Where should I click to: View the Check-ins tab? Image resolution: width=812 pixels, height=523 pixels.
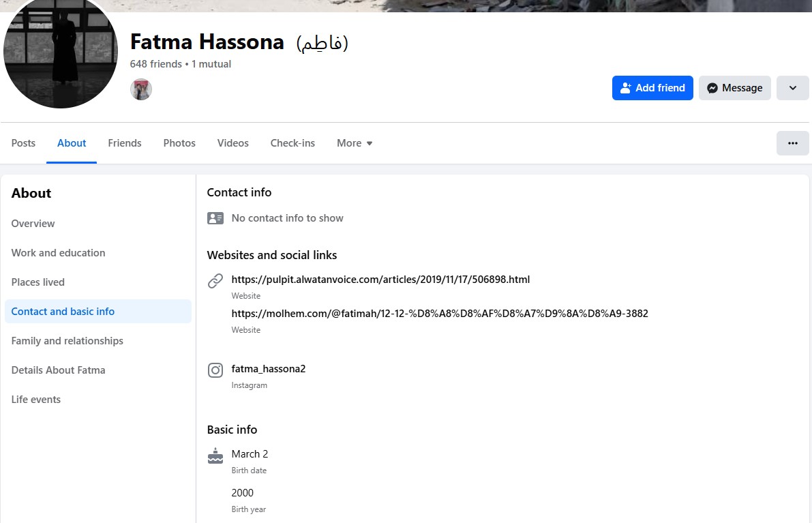[x=292, y=143]
